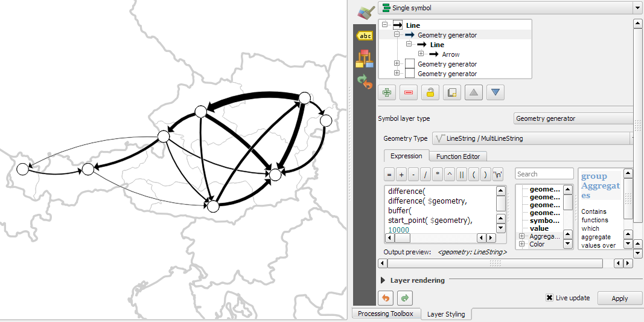Switch to the Processing Toolbox tab

pyautogui.click(x=385, y=314)
